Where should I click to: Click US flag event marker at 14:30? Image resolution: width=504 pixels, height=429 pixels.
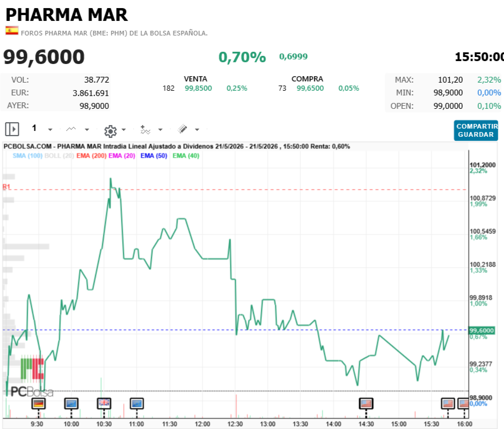pos(366,403)
